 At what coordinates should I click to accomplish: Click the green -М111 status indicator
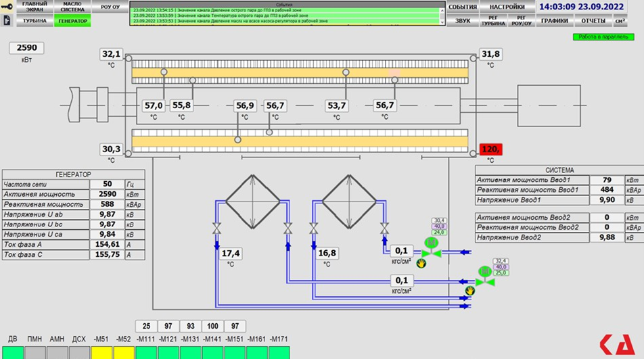click(146, 353)
